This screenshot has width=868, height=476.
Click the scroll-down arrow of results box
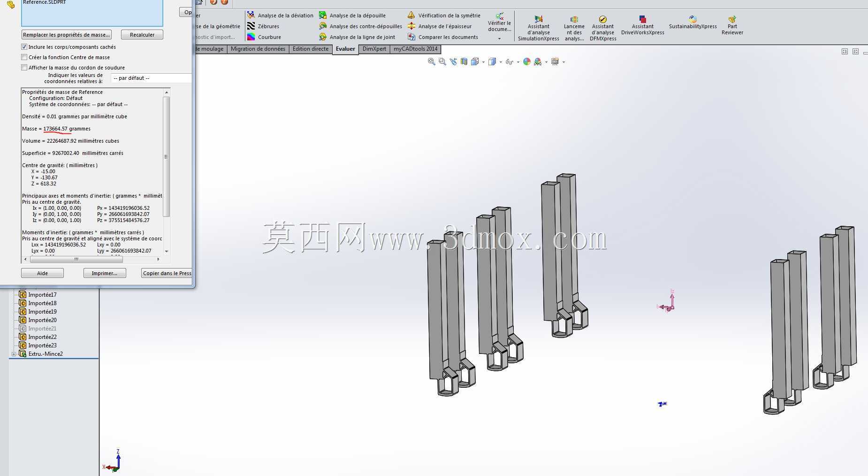(x=166, y=251)
